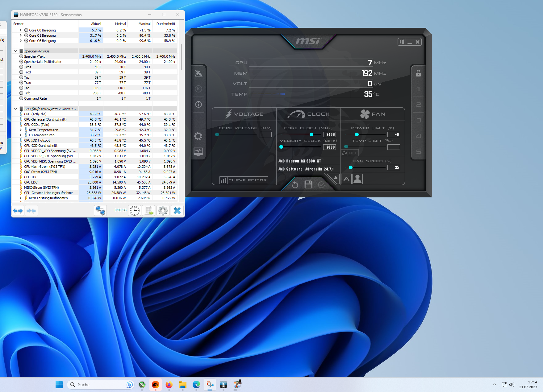Viewport: 543px width, 392px height.
Task: Click the Fan Speed slider handle
Action: point(351,167)
